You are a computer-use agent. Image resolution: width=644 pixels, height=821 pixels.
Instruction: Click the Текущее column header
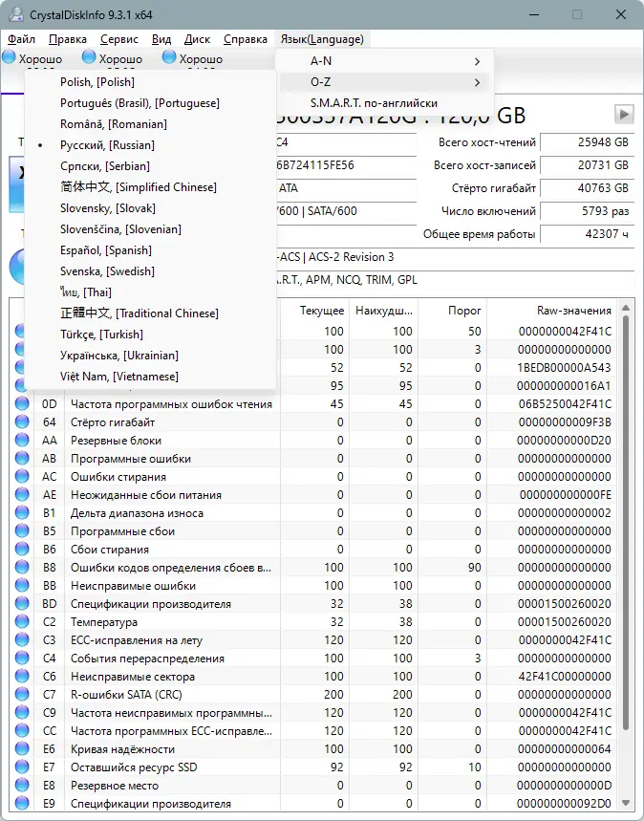(315, 311)
